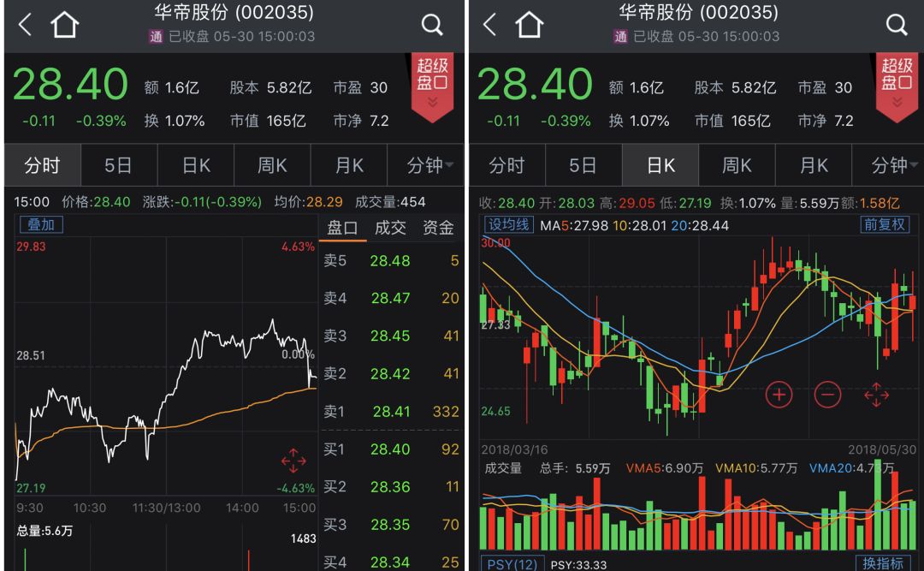Zoom in K-line chart with plus icon

779,394
